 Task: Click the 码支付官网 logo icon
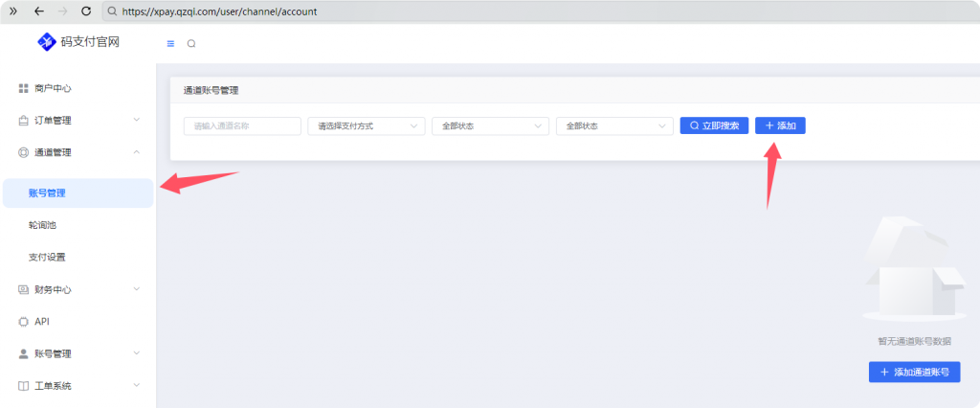pyautogui.click(x=47, y=42)
